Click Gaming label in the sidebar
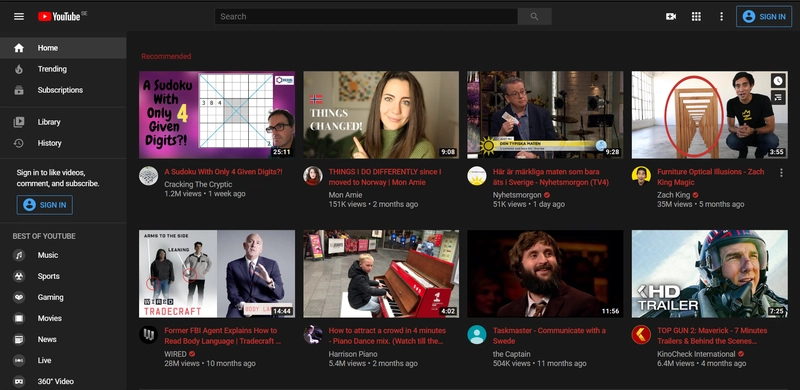The image size is (800, 390). pos(51,297)
